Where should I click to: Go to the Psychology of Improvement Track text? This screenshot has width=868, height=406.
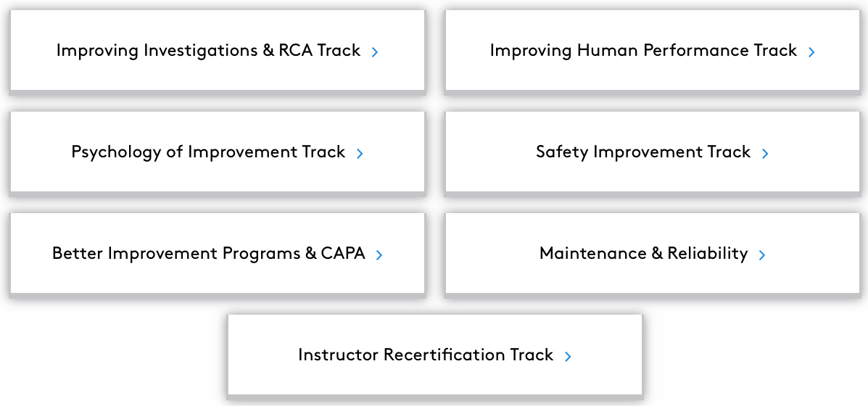click(x=208, y=152)
